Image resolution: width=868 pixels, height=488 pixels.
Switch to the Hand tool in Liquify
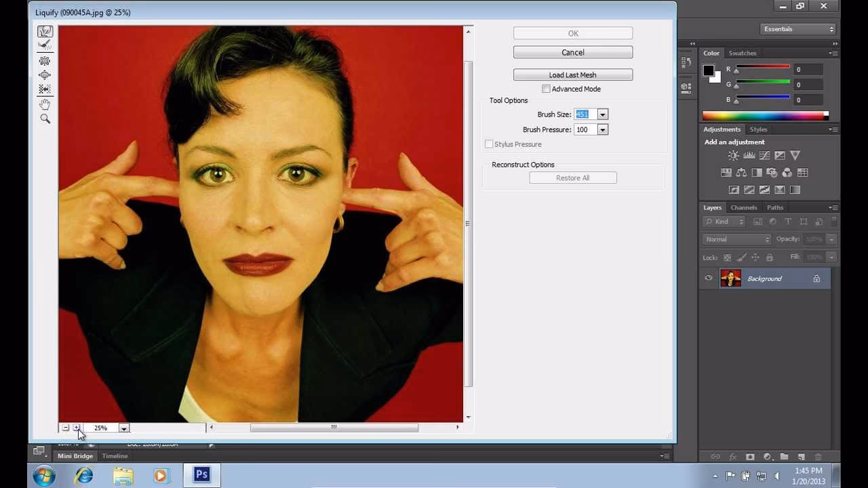(45, 104)
